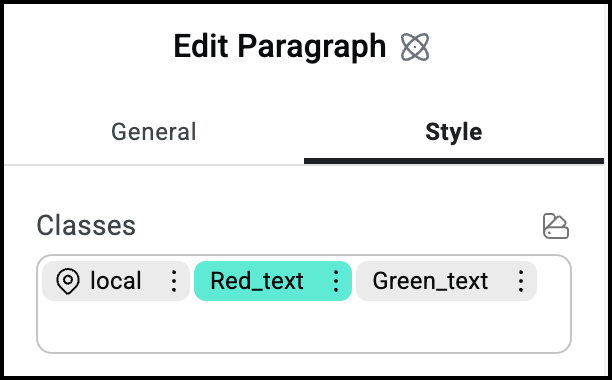
Task: Open the three-dot menu on local class
Action: pyautogui.click(x=174, y=281)
